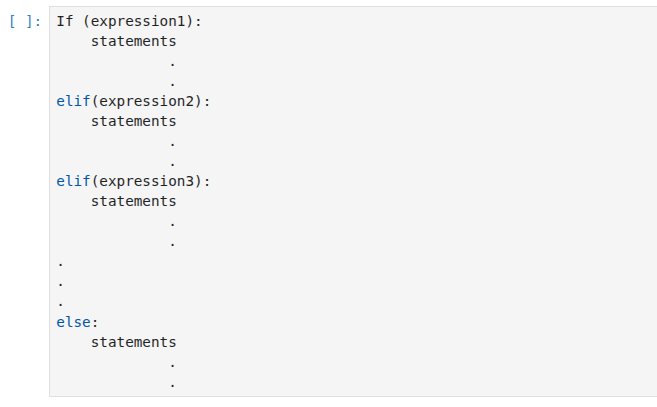Click the elif keyword before expression2
Viewport: 657px width, 407px height.
click(73, 101)
